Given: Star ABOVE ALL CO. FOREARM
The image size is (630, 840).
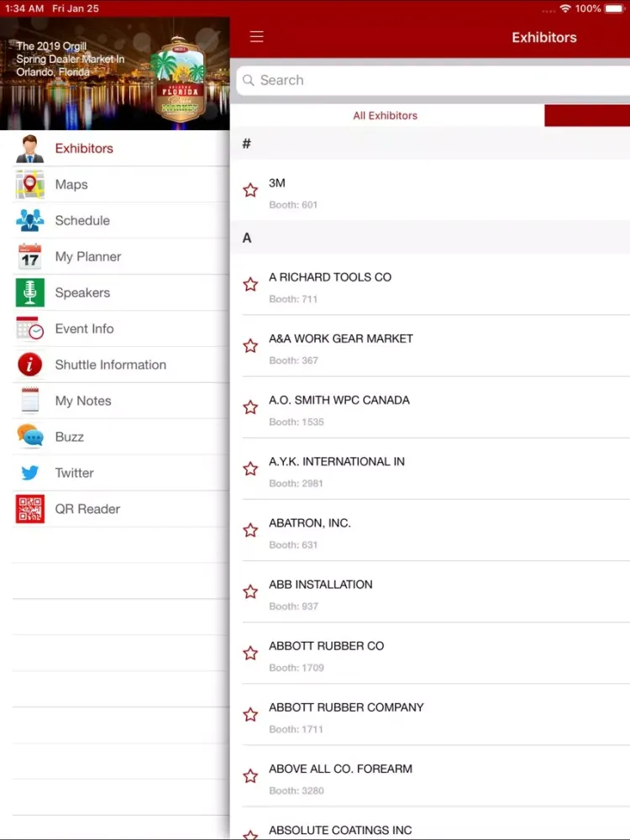Looking at the screenshot, I should (x=250, y=776).
